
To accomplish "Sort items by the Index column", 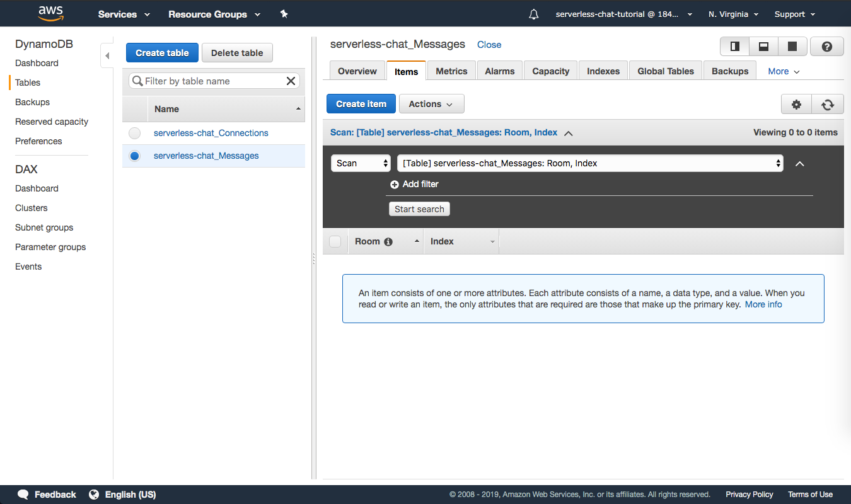I will 461,241.
